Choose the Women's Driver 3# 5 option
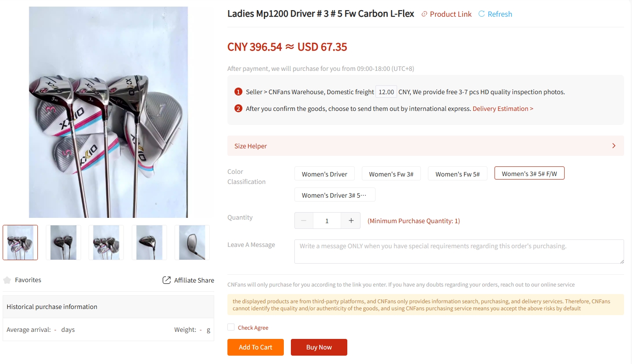632x364 pixels. tap(335, 195)
